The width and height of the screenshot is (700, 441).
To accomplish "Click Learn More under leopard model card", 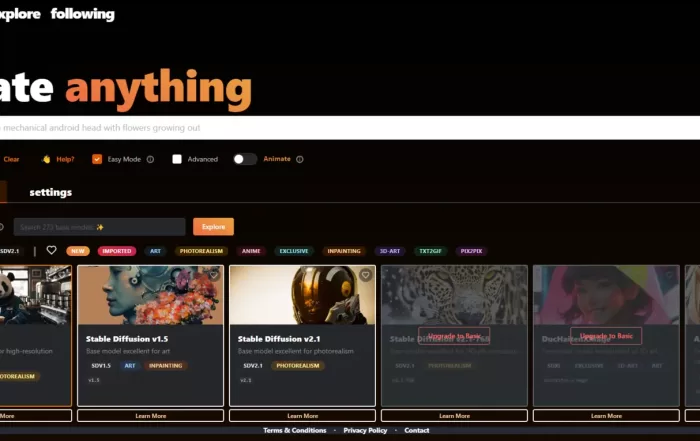I will tap(454, 416).
